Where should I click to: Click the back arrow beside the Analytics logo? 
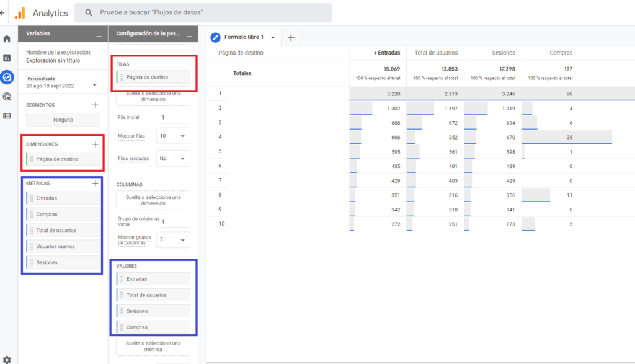(2, 13)
